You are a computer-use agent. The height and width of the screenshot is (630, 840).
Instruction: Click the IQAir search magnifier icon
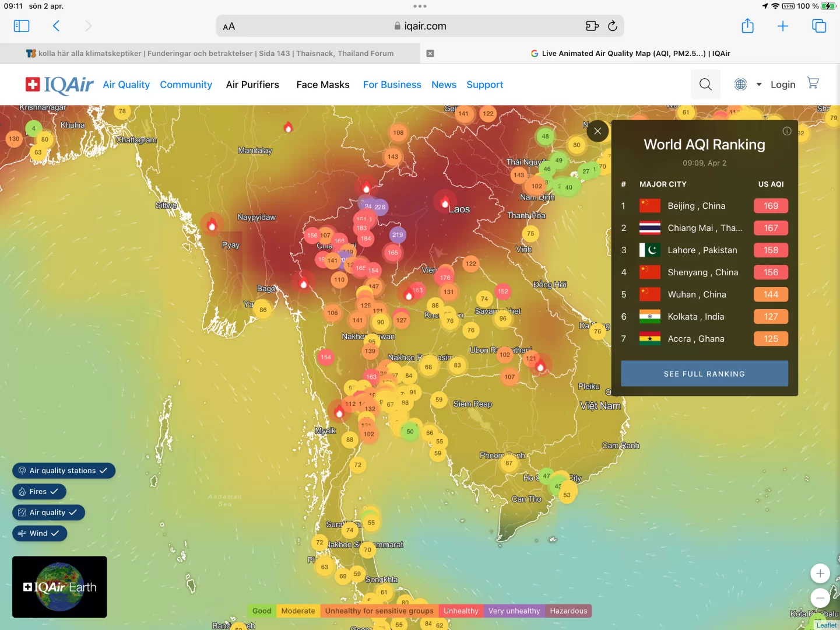[705, 85]
